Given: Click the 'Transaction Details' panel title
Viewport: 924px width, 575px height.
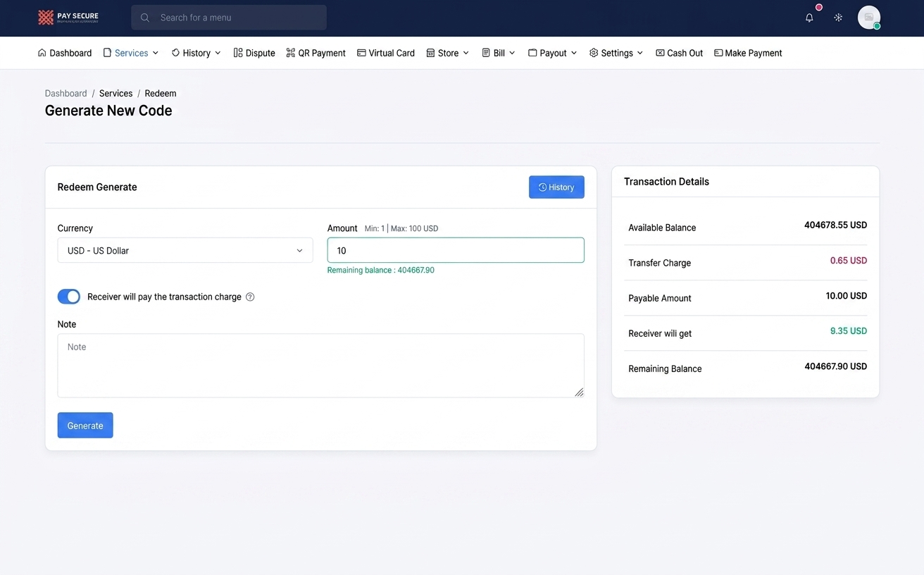Looking at the screenshot, I should (x=666, y=181).
